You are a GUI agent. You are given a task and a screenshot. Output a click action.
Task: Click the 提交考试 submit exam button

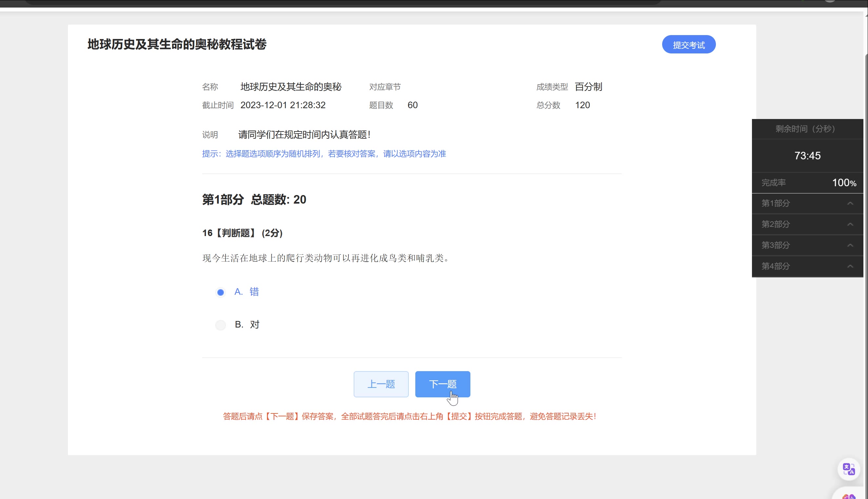[x=688, y=45]
